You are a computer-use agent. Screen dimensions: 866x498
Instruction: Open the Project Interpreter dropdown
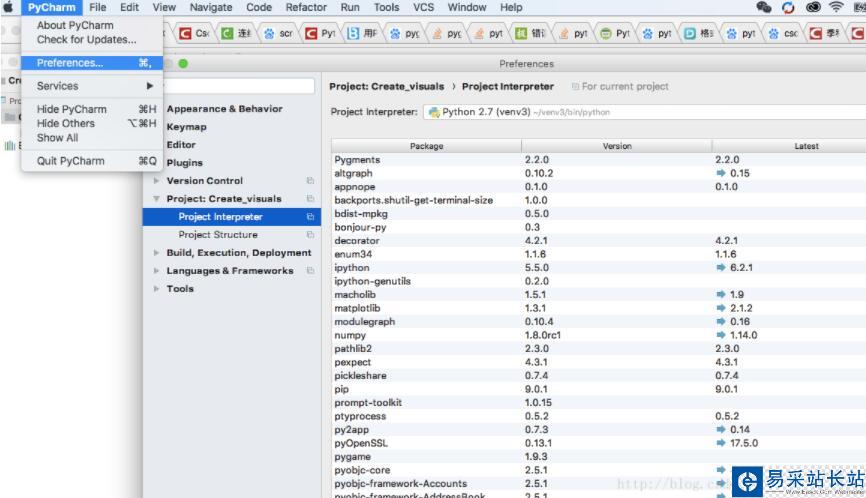tap(644, 112)
